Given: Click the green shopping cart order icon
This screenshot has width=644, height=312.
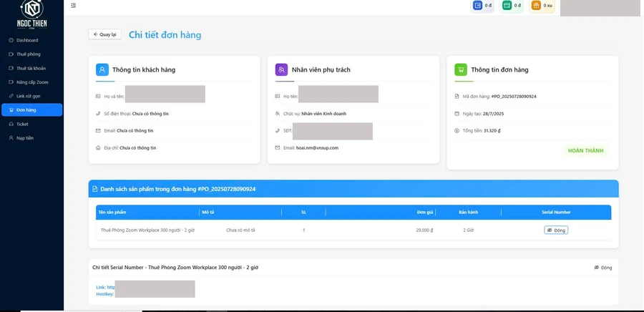Looking at the screenshot, I should point(460,70).
